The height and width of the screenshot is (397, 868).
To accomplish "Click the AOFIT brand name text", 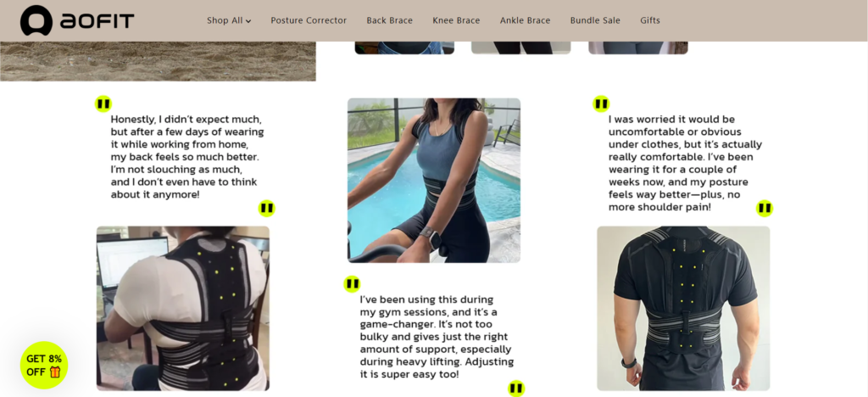I will (x=97, y=21).
